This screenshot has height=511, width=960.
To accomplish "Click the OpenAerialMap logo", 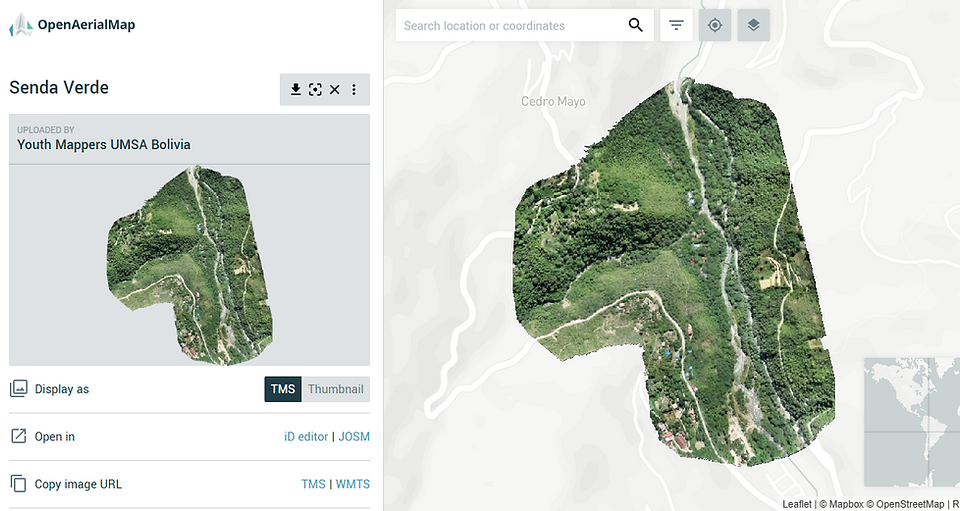I will click(x=72, y=25).
